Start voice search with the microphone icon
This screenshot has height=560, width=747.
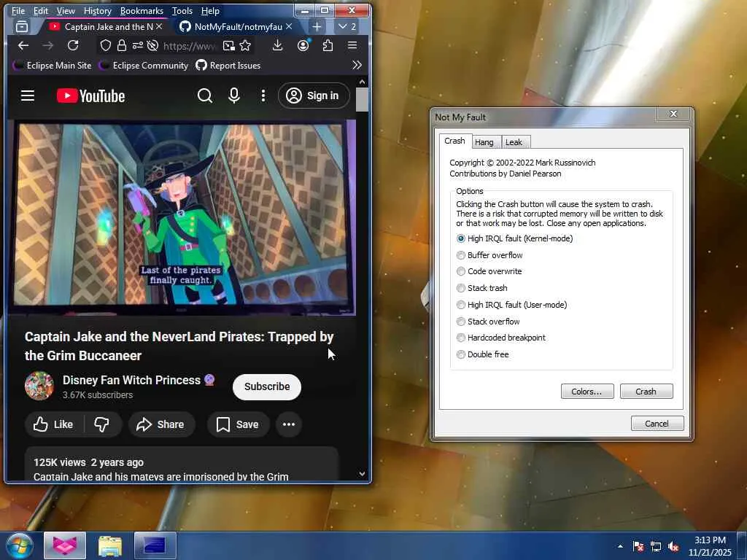[x=234, y=96]
